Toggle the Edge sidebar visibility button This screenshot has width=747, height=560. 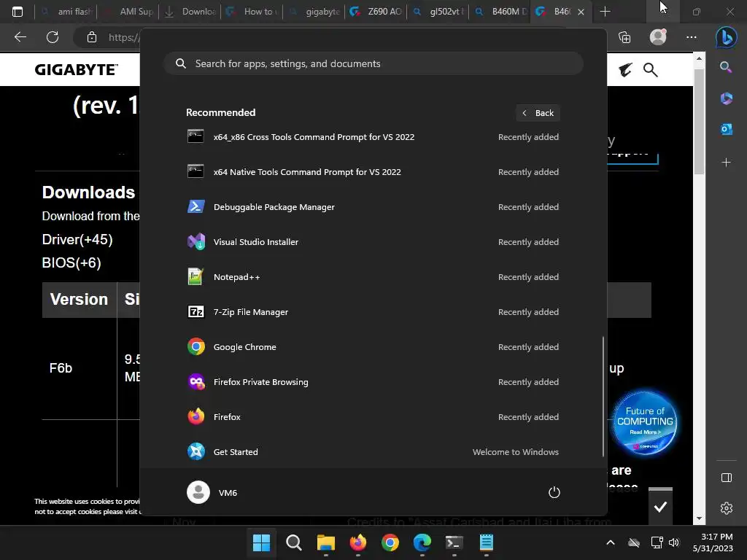point(726,478)
